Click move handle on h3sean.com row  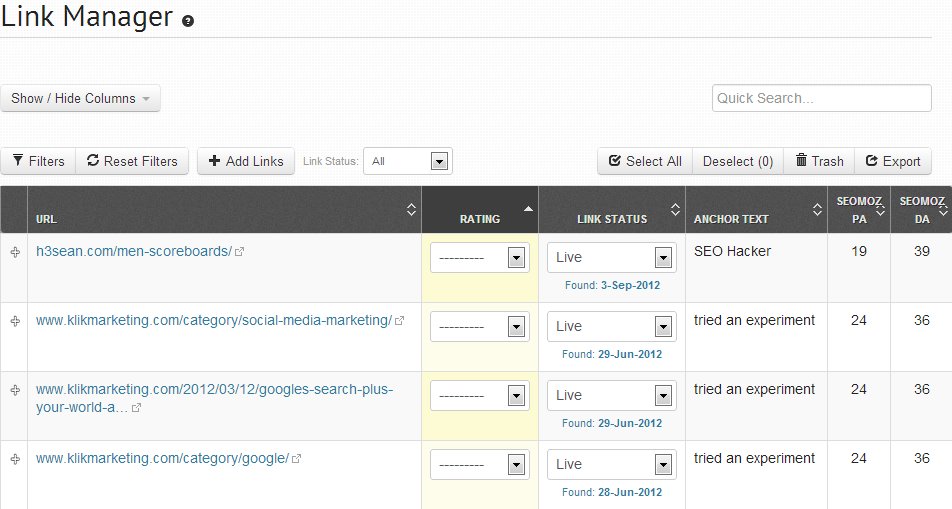tap(14, 251)
